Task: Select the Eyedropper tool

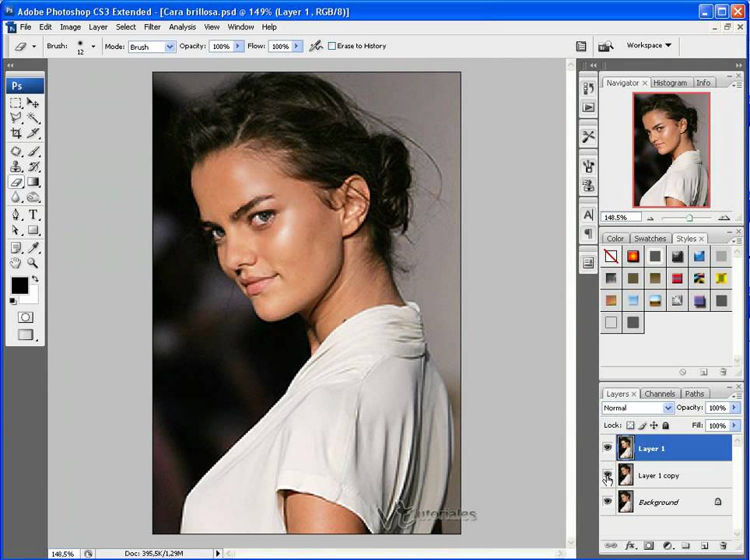Action: click(33, 247)
